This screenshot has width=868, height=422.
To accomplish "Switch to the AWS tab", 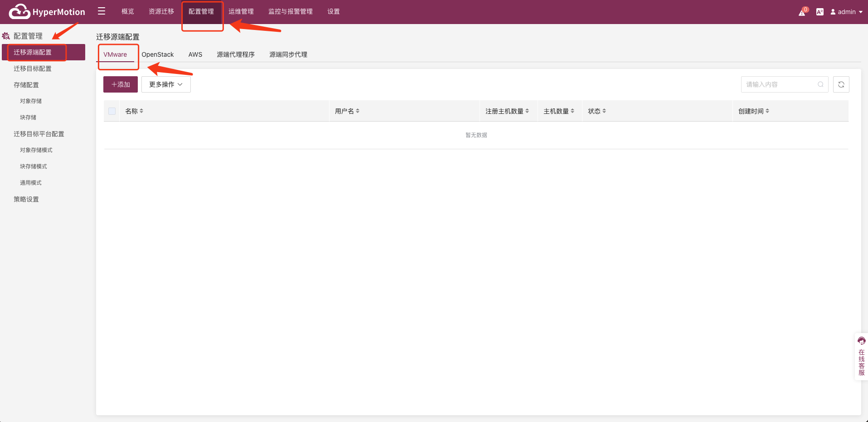I will click(x=195, y=54).
